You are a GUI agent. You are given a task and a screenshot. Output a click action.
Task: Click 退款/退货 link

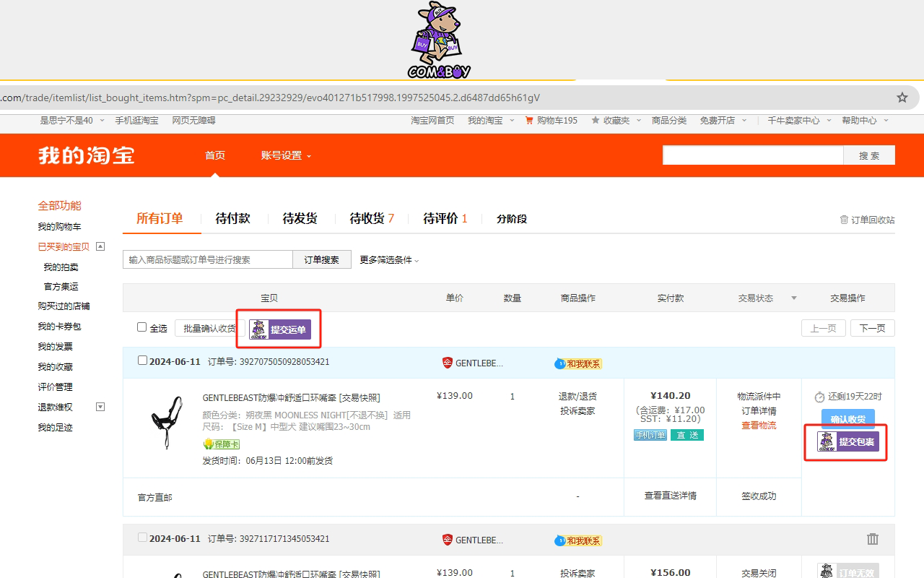[x=577, y=397]
